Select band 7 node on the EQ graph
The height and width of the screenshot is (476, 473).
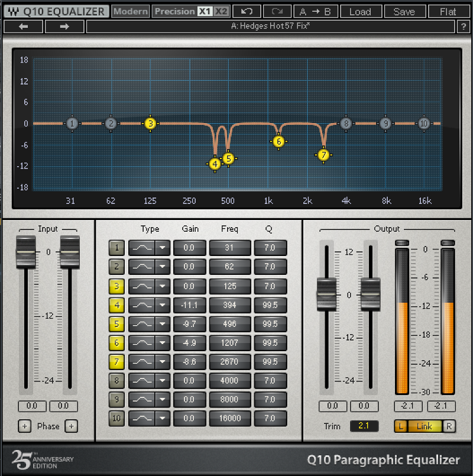click(x=323, y=155)
